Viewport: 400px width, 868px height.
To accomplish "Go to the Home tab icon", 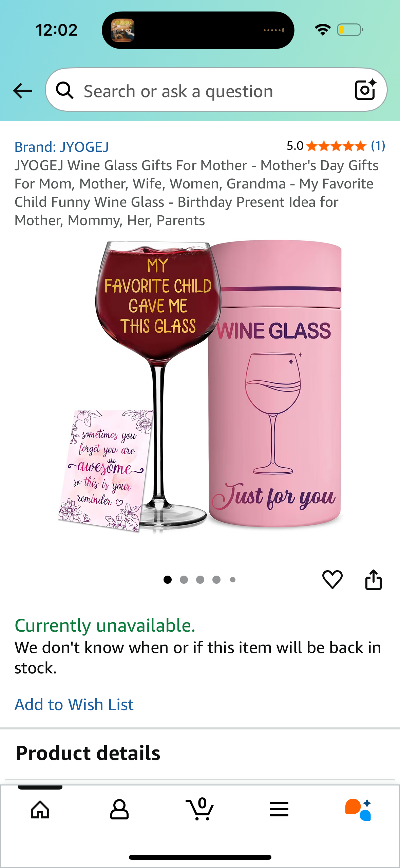I will (40, 810).
